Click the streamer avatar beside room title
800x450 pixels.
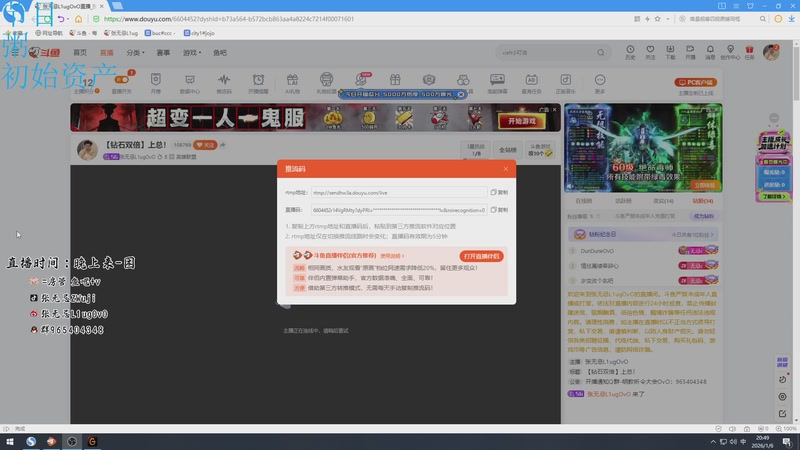coord(87,150)
